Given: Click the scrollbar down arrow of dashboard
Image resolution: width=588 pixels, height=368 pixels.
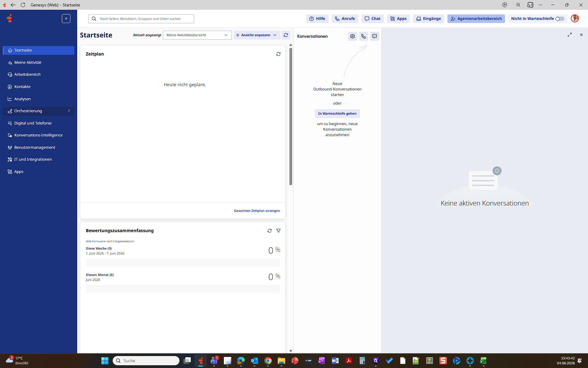Looking at the screenshot, I should pos(291,351).
